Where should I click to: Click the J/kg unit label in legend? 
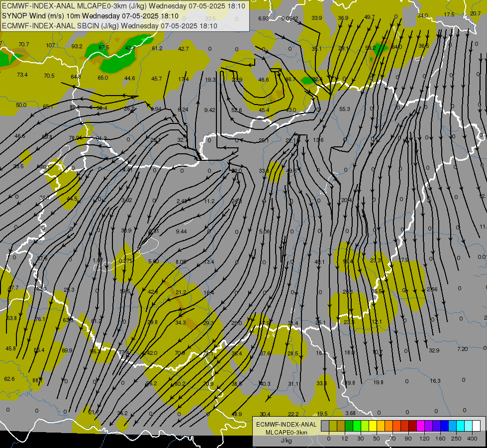coord(287,441)
